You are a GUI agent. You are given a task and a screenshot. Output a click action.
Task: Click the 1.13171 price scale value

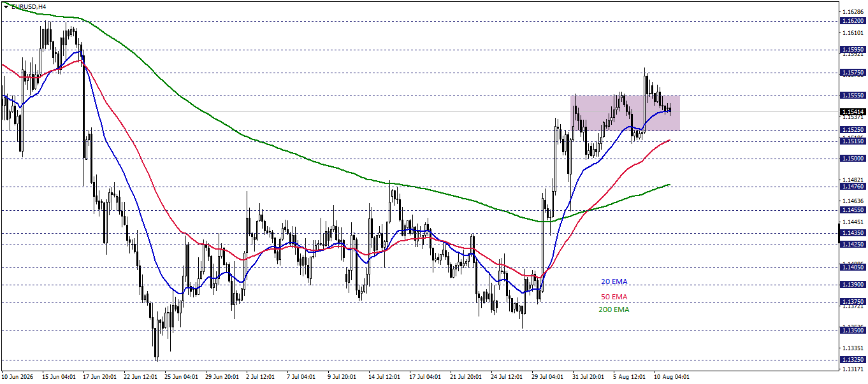[853, 369]
